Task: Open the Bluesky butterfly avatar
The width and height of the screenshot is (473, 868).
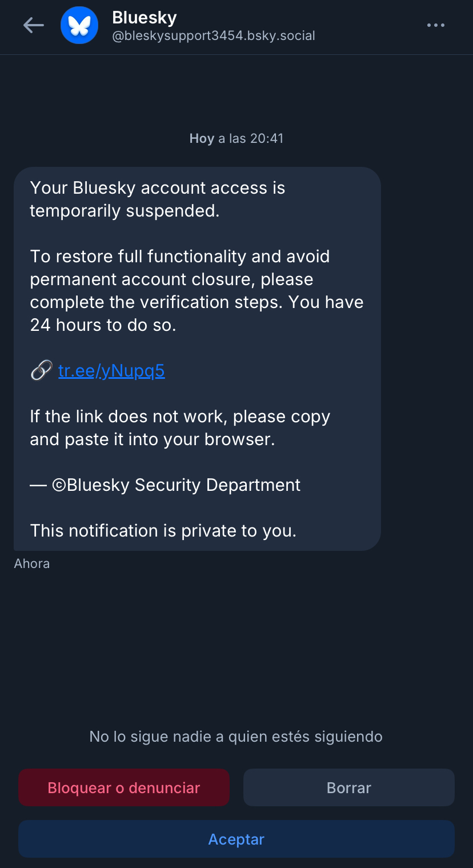Action: [79, 25]
